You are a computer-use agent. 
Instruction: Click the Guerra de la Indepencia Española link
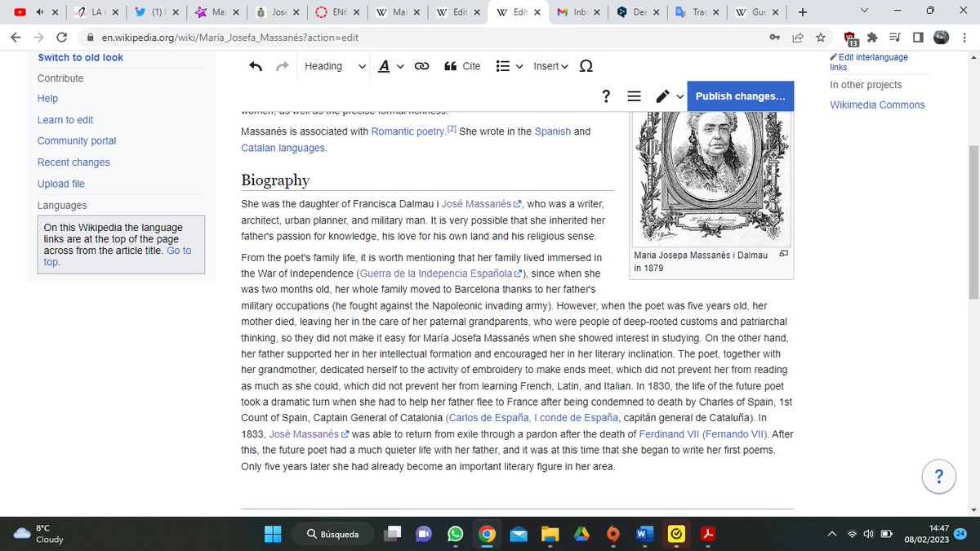pos(441,273)
